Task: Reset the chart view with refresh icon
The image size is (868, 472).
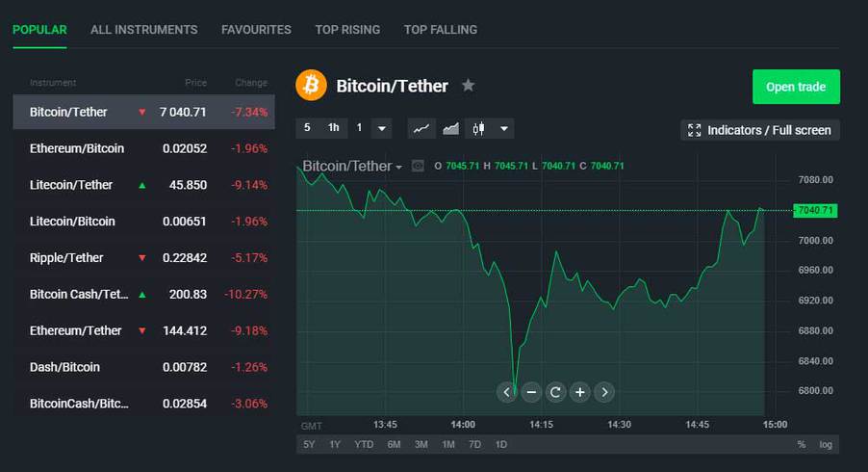Action: click(555, 392)
